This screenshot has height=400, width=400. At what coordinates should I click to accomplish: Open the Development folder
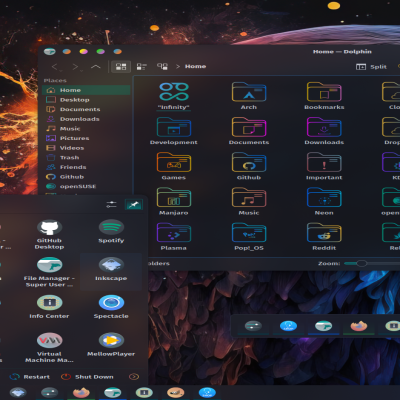point(174,131)
